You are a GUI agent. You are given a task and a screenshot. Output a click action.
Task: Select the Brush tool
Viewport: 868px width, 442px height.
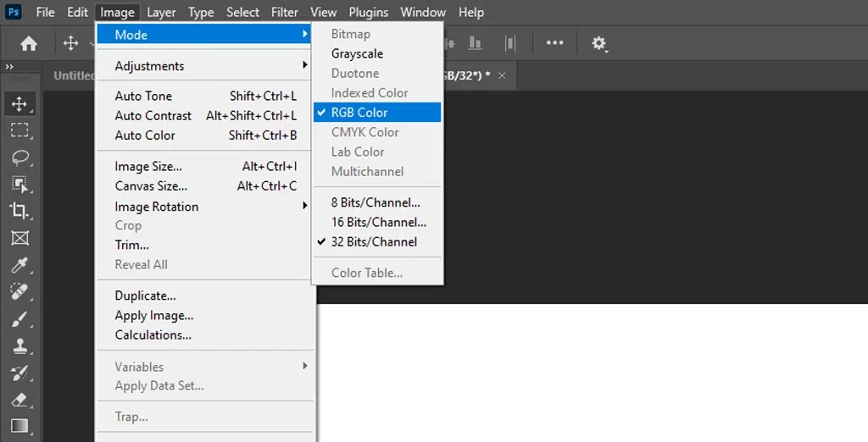[x=20, y=318]
